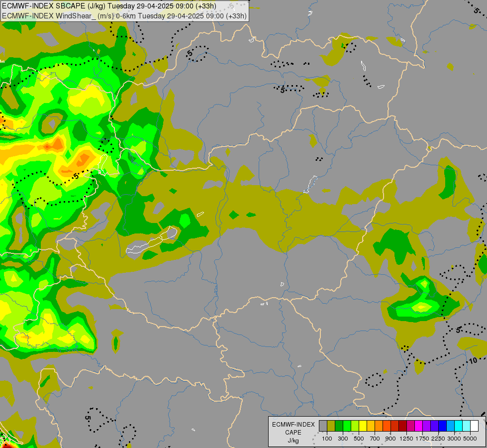Click the bright magenta legend swatch

418,426
